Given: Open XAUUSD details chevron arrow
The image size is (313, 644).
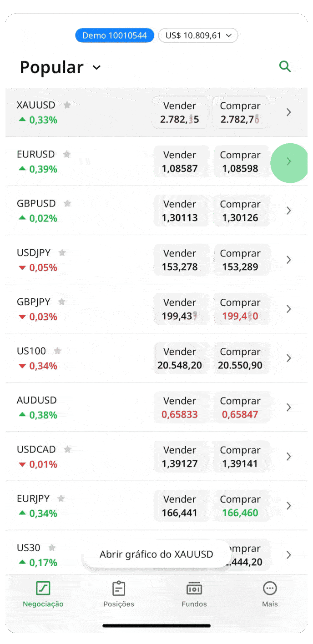Looking at the screenshot, I should click(288, 112).
